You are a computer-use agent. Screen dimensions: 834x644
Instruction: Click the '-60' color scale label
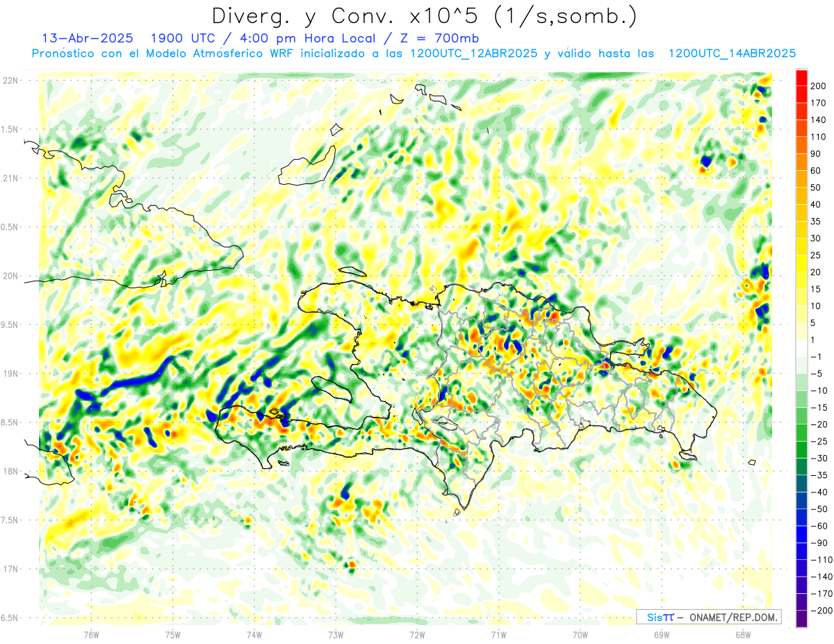[x=818, y=526]
